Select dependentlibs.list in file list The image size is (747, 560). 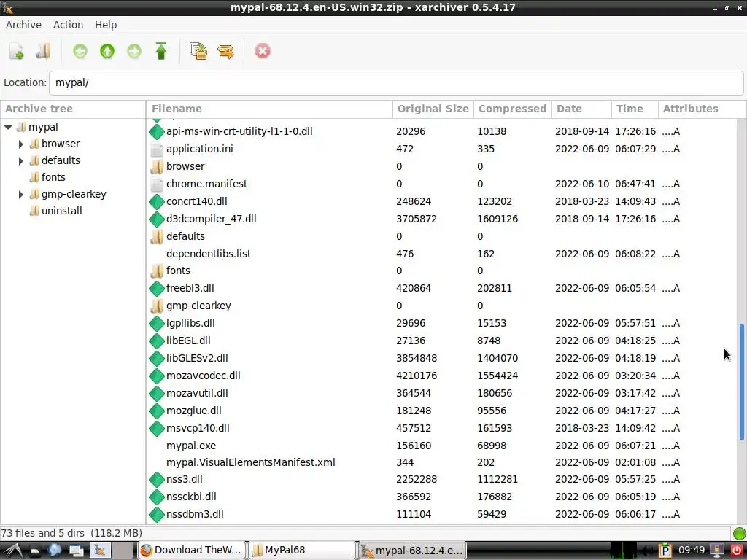coord(209,254)
